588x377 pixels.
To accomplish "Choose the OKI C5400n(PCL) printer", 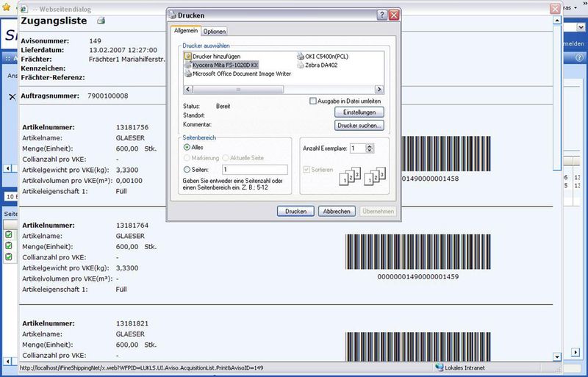I will [302, 56].
